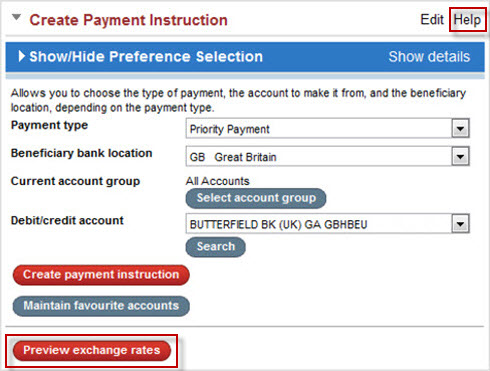This screenshot has width=490, height=371.
Task: Click the Edit link
Action: coord(432,20)
